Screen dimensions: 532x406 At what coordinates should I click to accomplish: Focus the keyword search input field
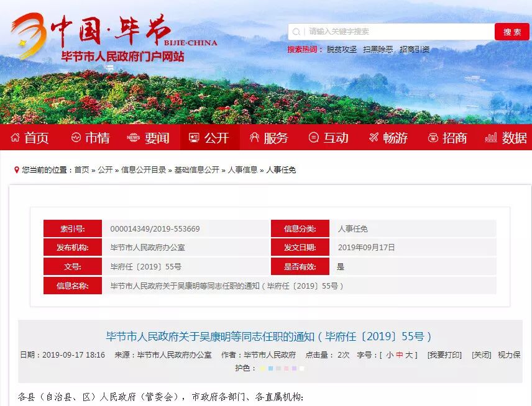point(391,32)
